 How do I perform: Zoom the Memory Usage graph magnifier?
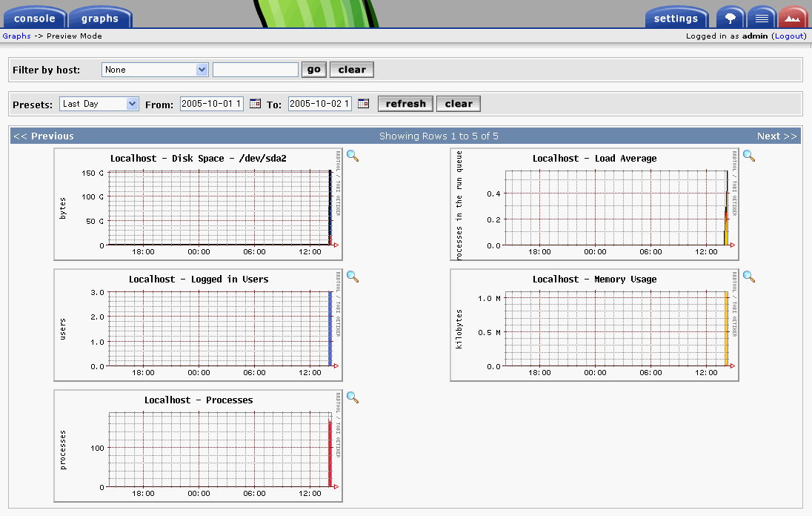click(x=749, y=277)
